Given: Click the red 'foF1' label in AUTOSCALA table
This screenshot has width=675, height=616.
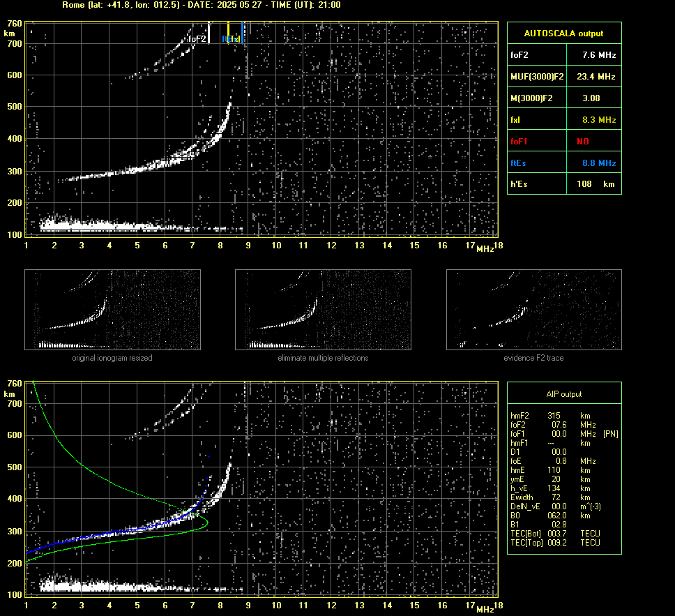Looking at the screenshot, I should [519, 142].
